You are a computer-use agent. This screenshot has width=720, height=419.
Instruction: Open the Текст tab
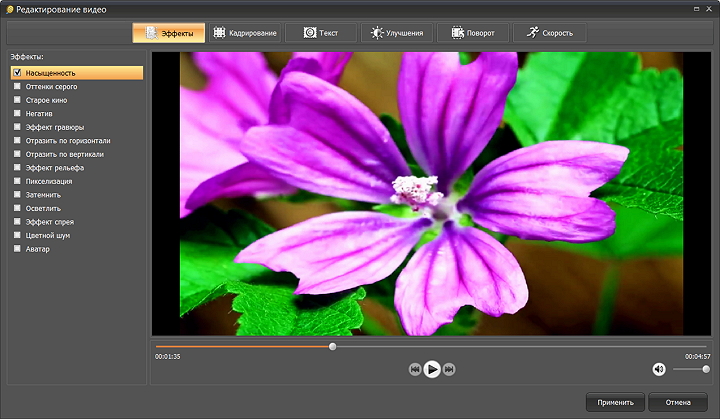(321, 33)
